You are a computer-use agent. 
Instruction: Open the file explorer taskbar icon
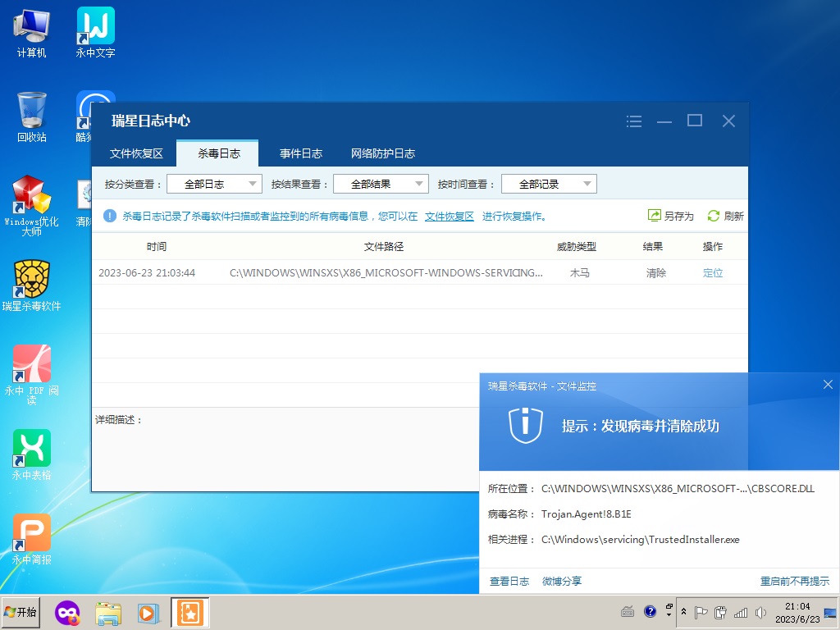pos(108,613)
